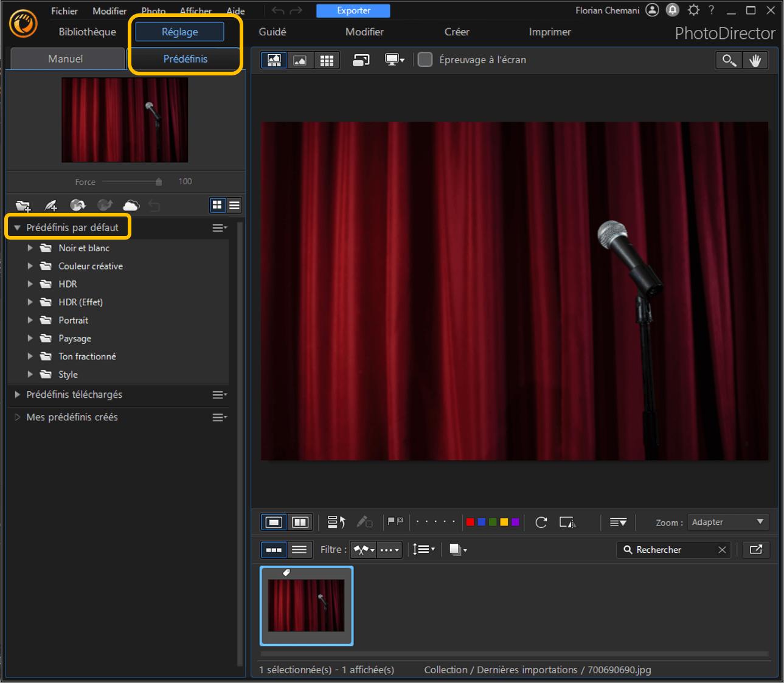Image resolution: width=784 pixels, height=683 pixels.
Task: Switch to the Manuel button tab
Action: [65, 59]
